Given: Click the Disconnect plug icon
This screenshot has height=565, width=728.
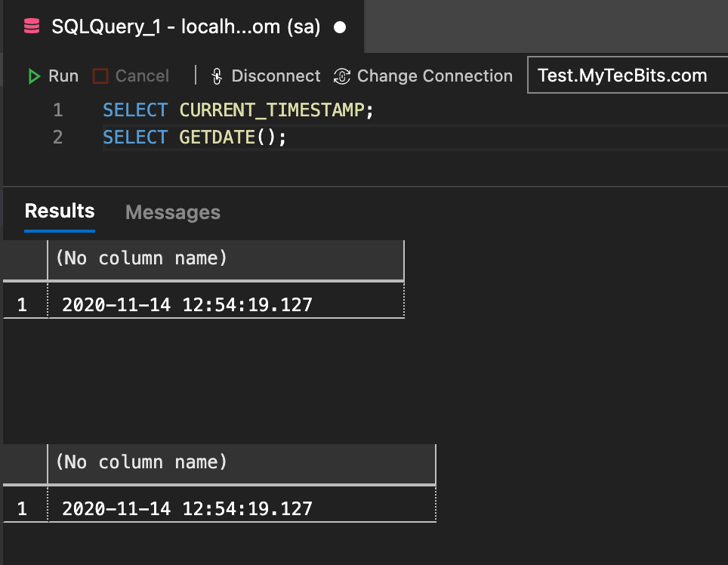Looking at the screenshot, I should coord(217,76).
